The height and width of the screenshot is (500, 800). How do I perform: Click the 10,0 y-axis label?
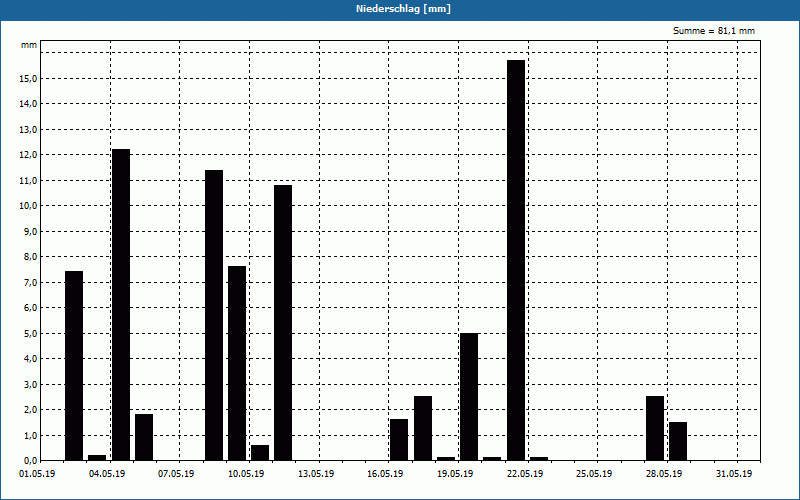pos(29,206)
